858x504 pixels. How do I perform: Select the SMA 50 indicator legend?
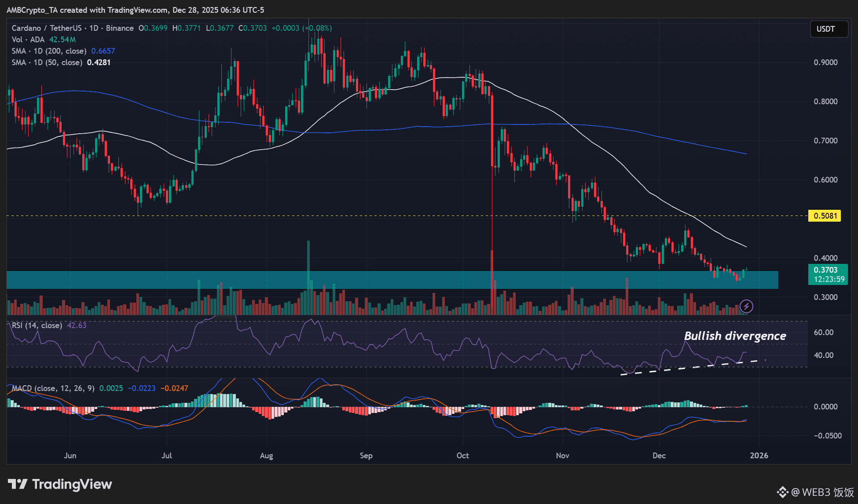pyautogui.click(x=47, y=62)
